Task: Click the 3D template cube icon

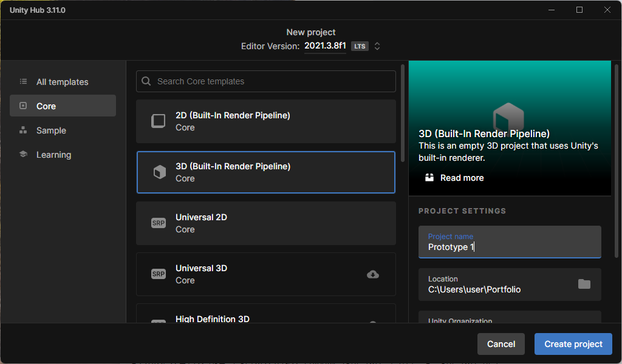Action: [x=160, y=172]
